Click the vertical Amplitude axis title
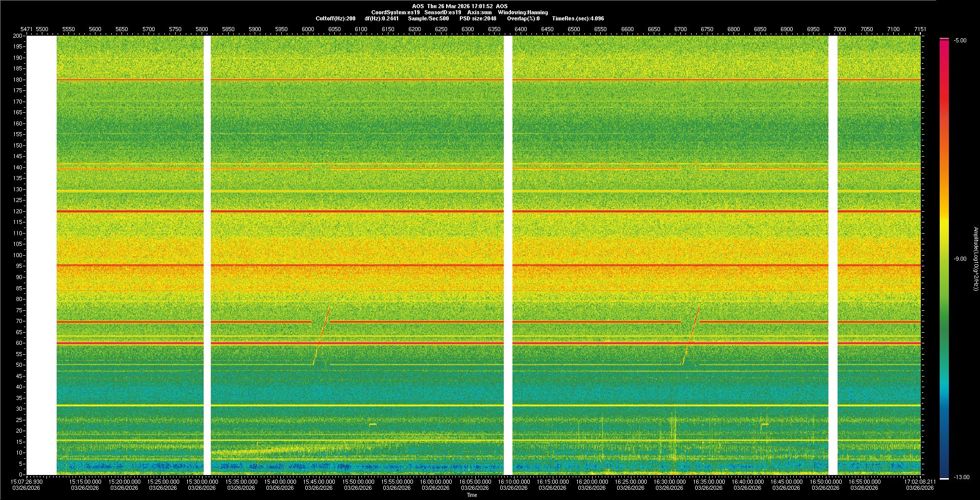Image resolution: width=980 pixels, height=500 pixels. pos(975,259)
